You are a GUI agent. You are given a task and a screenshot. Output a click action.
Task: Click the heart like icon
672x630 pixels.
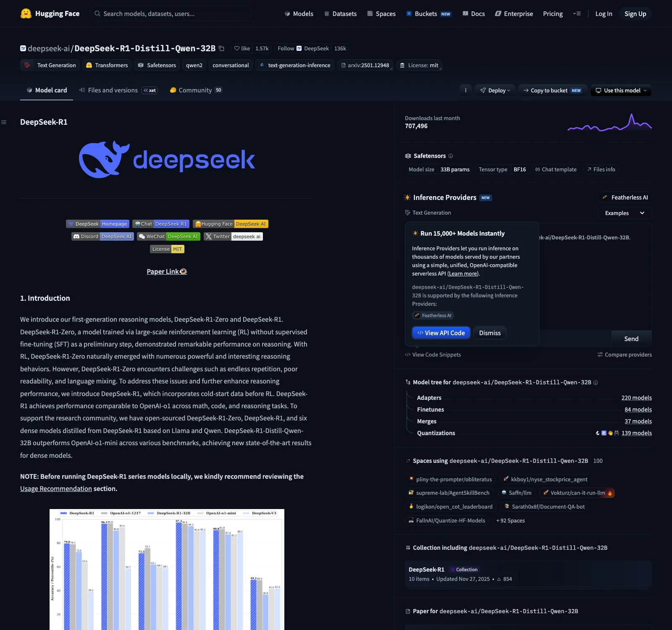coord(237,48)
